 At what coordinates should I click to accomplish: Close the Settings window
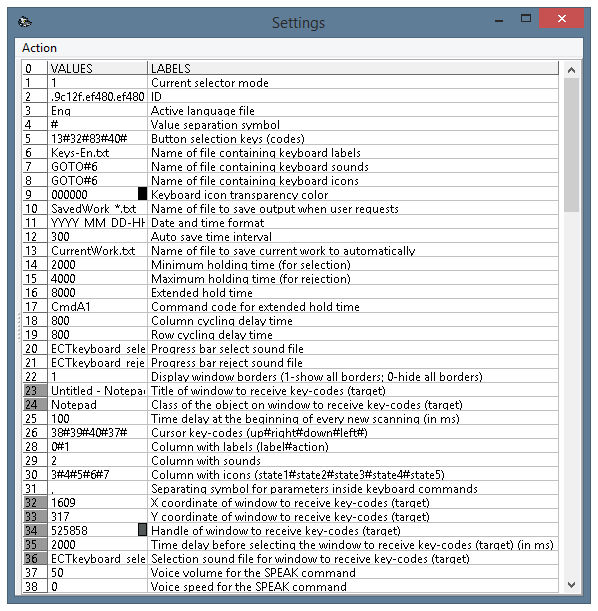tap(561, 18)
